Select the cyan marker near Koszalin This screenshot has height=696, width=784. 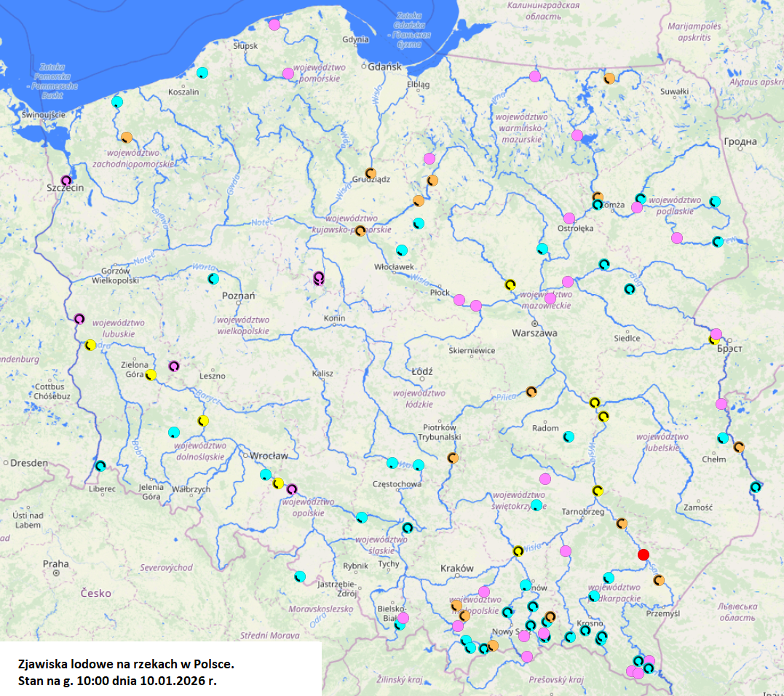point(202,72)
